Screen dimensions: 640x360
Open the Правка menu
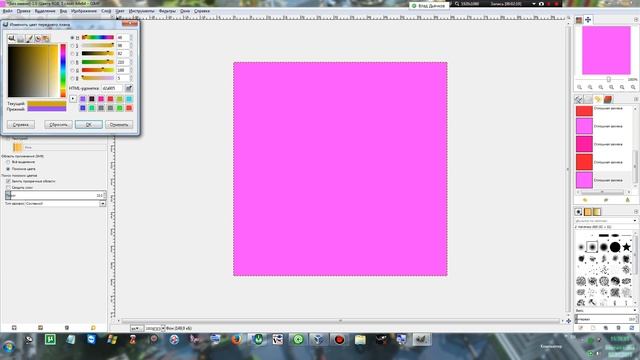[x=23, y=11]
